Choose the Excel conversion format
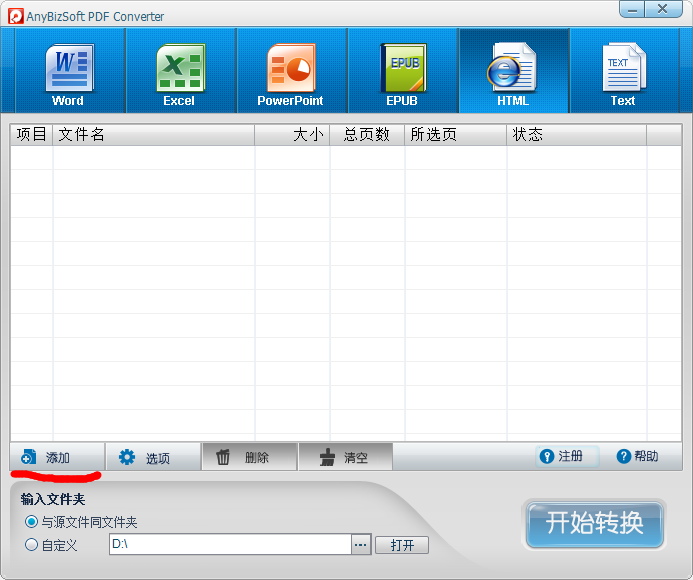This screenshot has height=580, width=693. tap(181, 71)
